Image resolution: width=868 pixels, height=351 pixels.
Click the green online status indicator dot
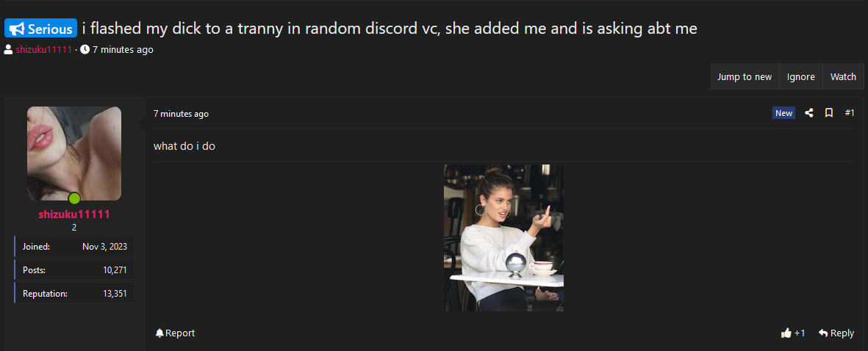74,198
